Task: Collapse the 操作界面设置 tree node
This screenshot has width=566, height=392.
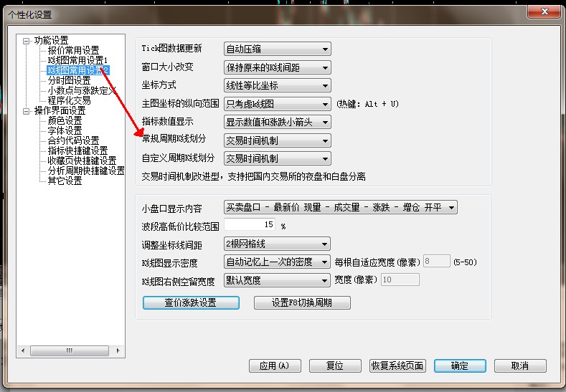Action: pyautogui.click(x=27, y=111)
